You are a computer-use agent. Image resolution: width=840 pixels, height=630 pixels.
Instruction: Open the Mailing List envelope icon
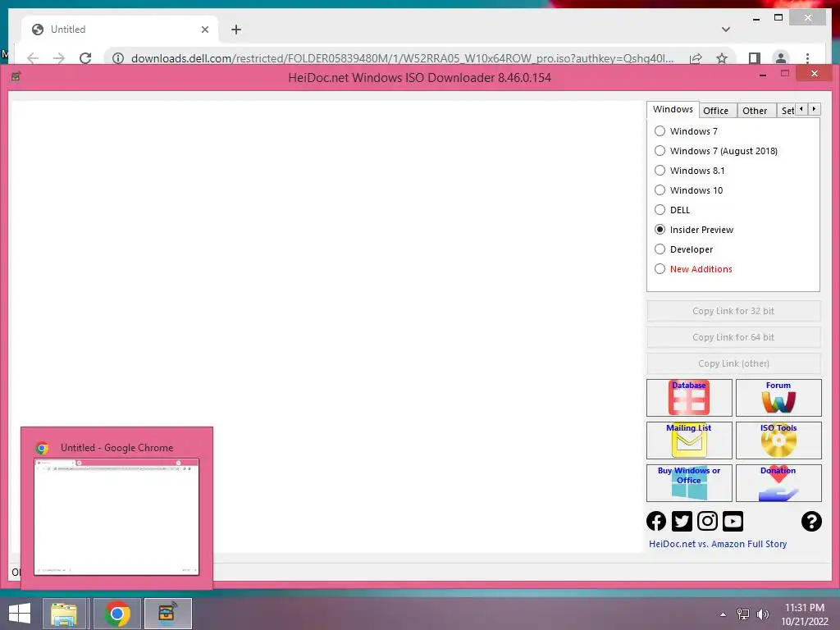[689, 441]
